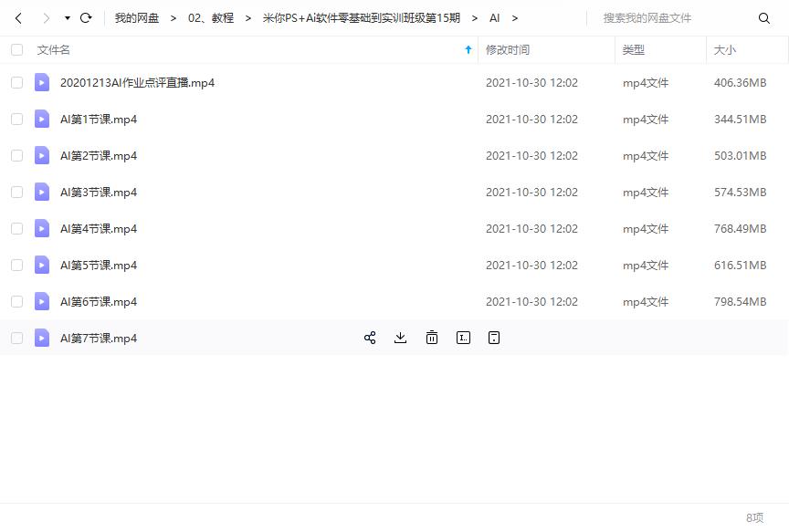Click video icon of AI第4节课.mp4
This screenshot has width=789, height=532.
pyautogui.click(x=42, y=228)
